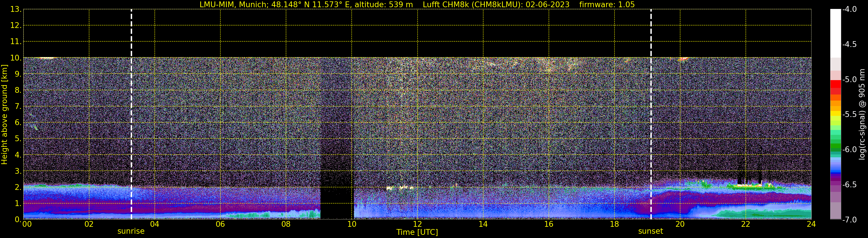Click the 'Time [UTC]' axis label

click(417, 232)
